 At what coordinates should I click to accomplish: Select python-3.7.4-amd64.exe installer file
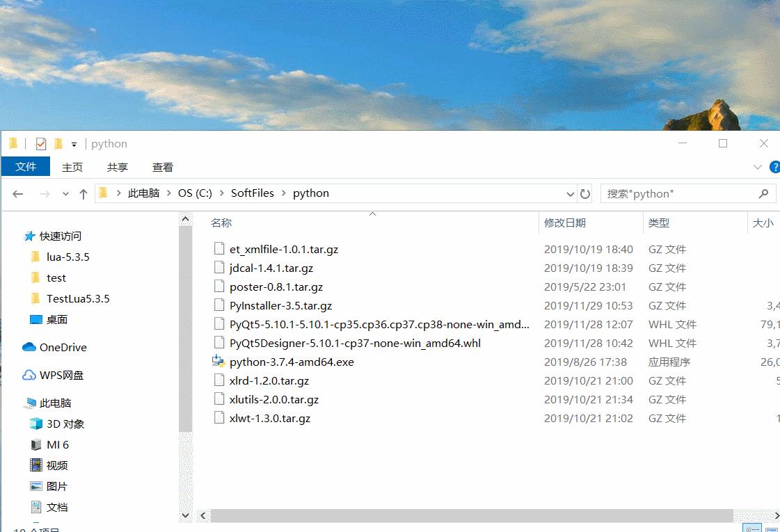coord(292,362)
